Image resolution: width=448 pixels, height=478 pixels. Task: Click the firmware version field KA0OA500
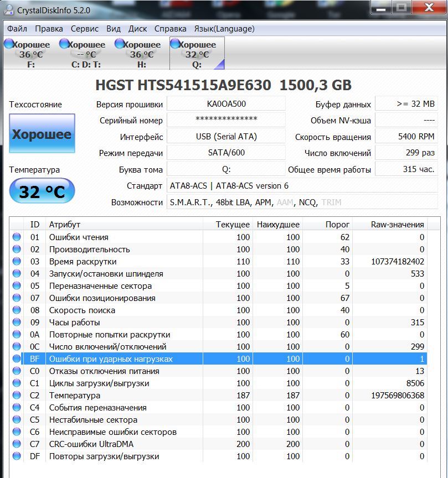pos(226,104)
